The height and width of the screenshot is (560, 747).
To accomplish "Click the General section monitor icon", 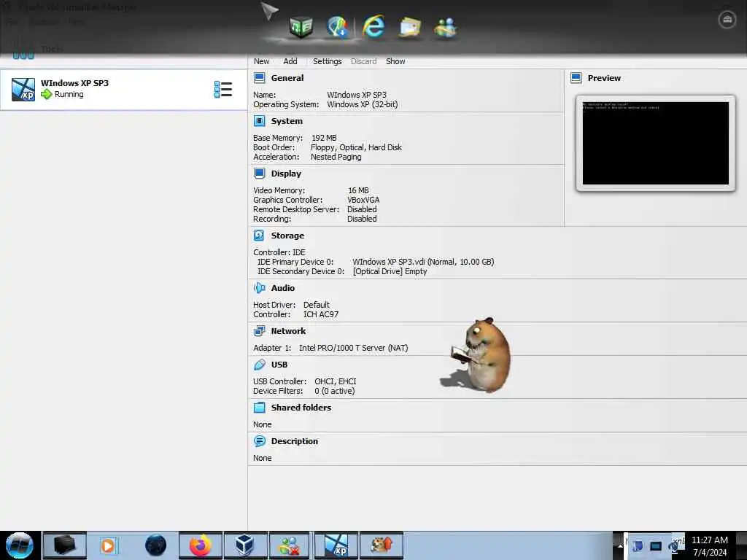I will [259, 78].
